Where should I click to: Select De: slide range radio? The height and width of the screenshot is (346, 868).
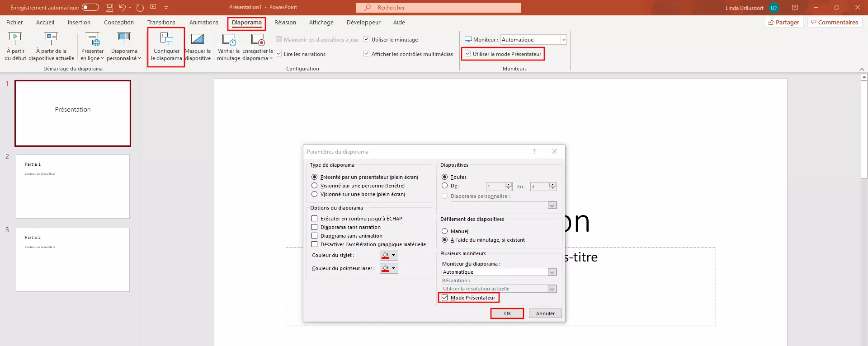pos(445,186)
